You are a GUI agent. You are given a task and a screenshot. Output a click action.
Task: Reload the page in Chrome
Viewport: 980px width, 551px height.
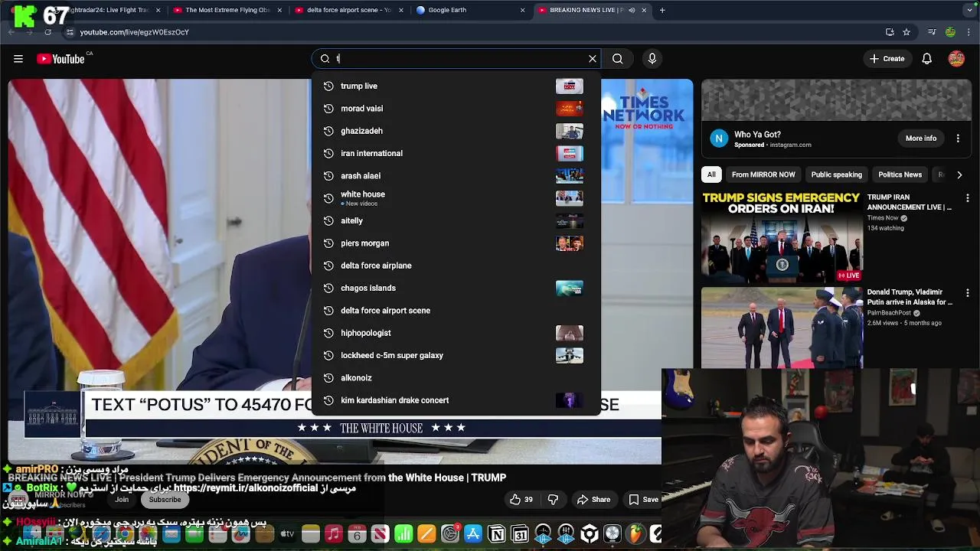[x=47, y=32]
